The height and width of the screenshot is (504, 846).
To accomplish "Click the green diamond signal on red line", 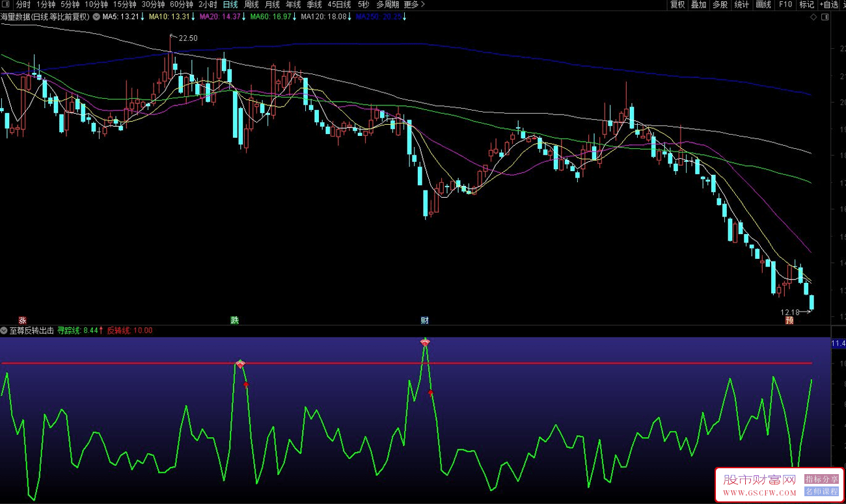I will [240, 364].
